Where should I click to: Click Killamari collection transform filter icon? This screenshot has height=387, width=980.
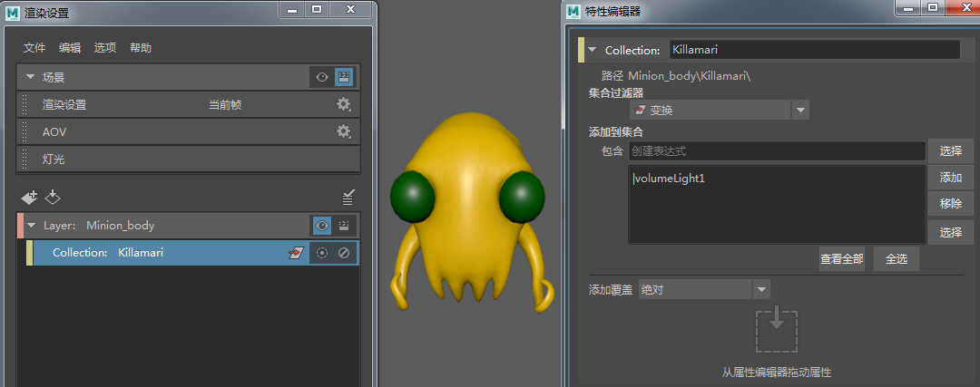295,254
